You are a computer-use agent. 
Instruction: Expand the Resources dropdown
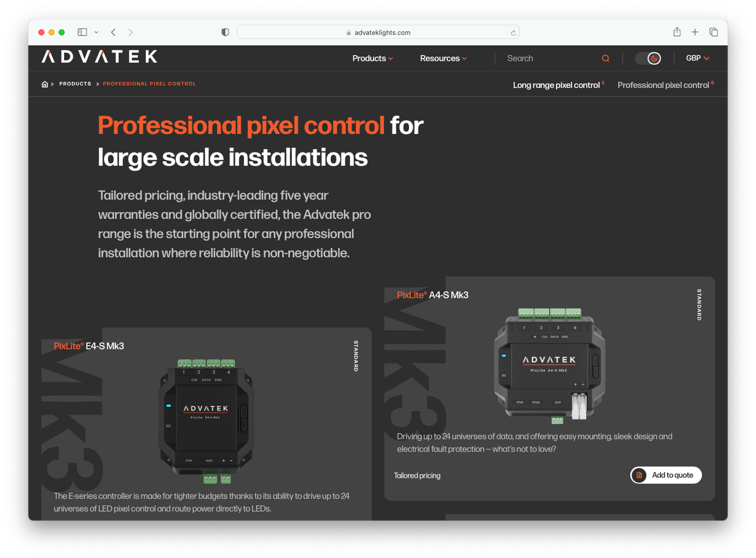[x=443, y=58]
